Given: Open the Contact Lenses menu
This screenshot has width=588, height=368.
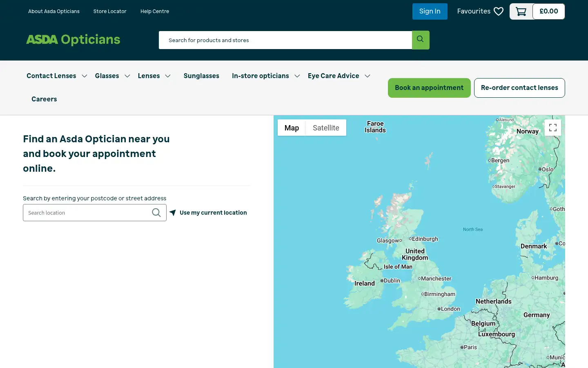Looking at the screenshot, I should (51, 76).
